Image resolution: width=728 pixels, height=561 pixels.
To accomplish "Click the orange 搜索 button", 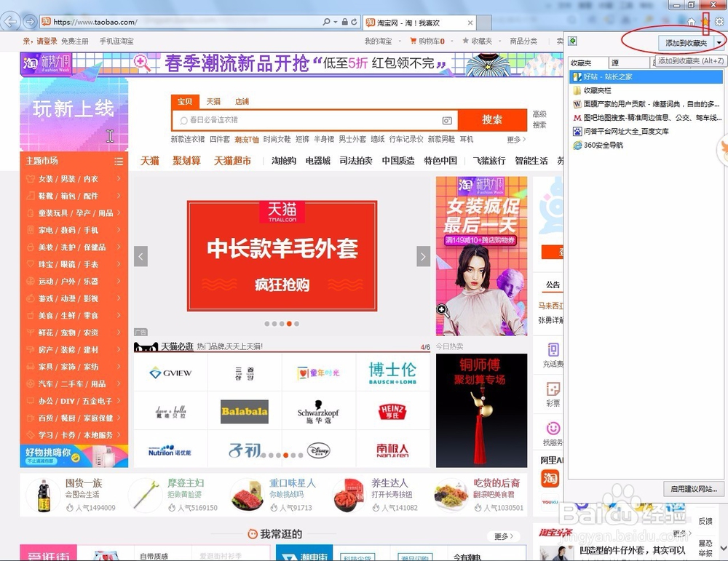I will pos(492,120).
